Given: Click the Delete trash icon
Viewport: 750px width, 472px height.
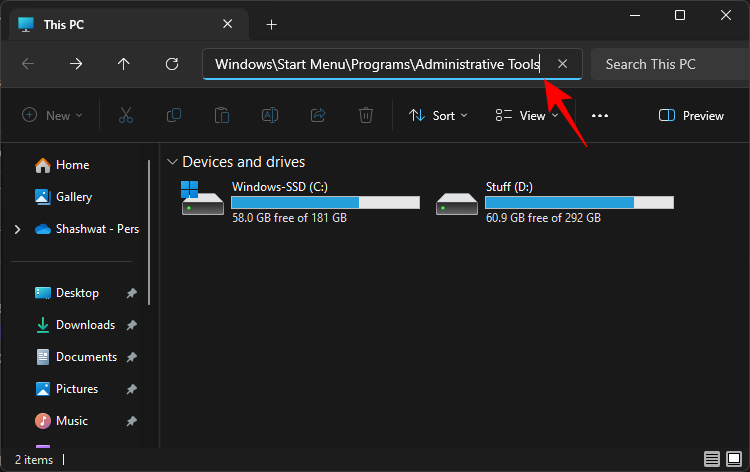Looking at the screenshot, I should 366,116.
